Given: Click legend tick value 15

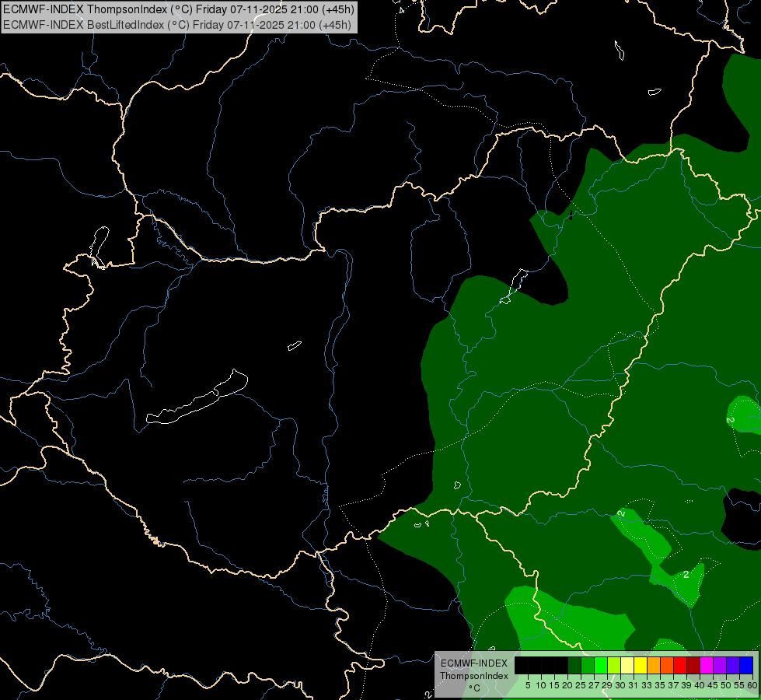Looking at the screenshot, I should tap(554, 685).
